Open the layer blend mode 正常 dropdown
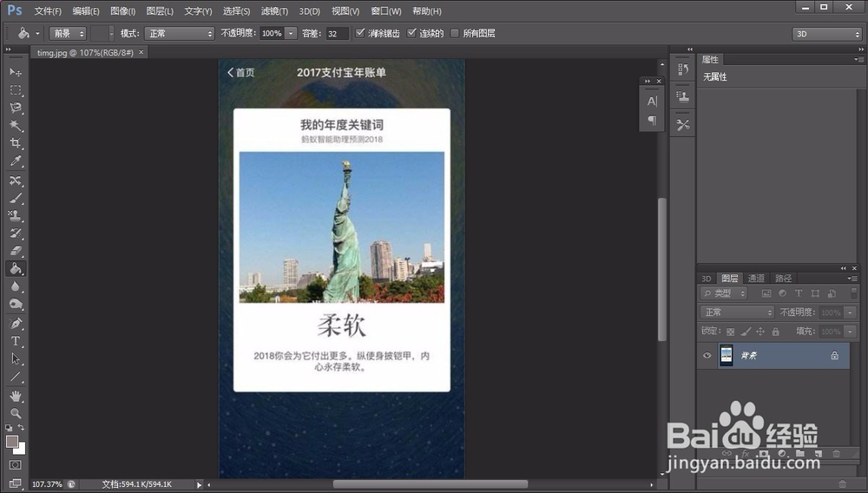This screenshot has width=868, height=493. [x=737, y=312]
